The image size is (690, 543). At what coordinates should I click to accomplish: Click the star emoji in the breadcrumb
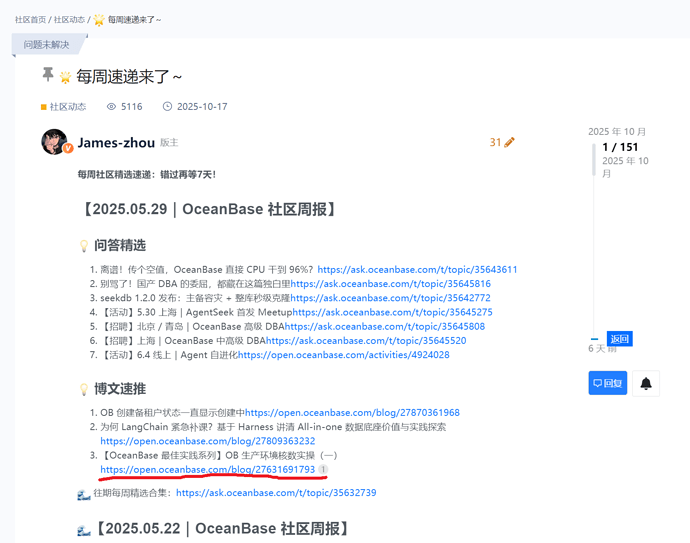[99, 20]
